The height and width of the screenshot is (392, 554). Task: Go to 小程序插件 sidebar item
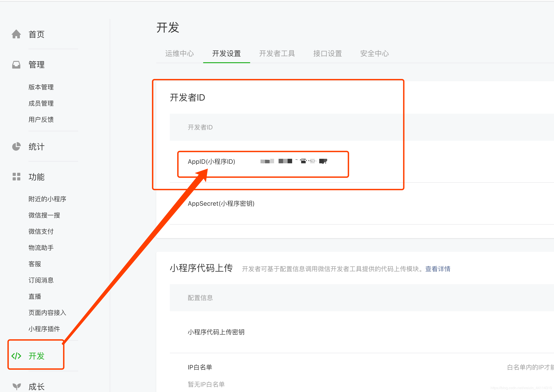pos(44,329)
